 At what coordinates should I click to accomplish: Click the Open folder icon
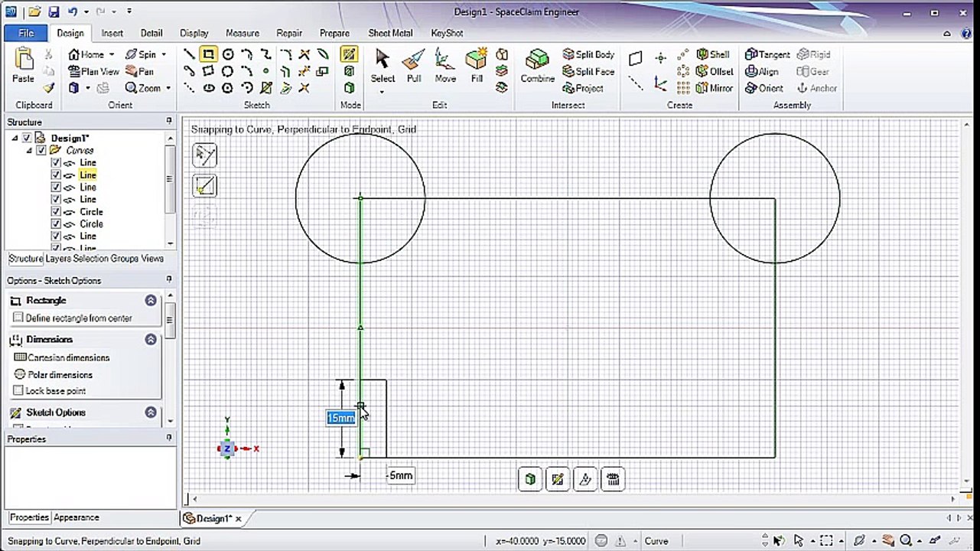click(35, 12)
